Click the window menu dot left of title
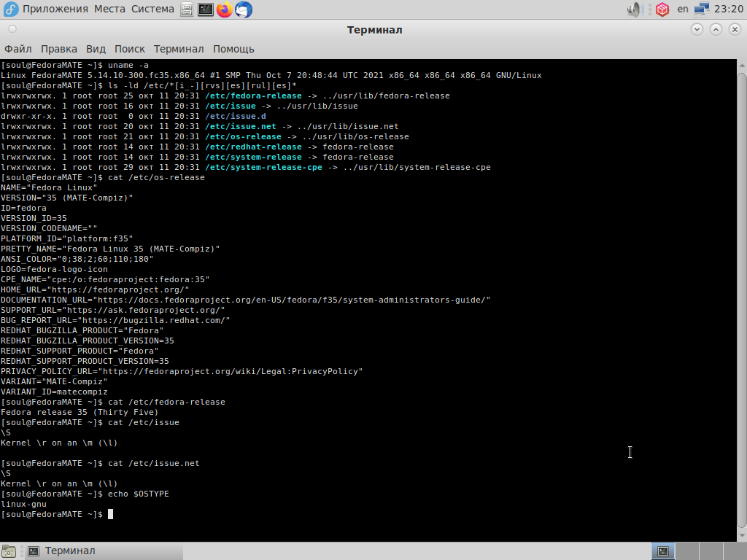Screen dimensions: 747x560 tap(12, 29)
